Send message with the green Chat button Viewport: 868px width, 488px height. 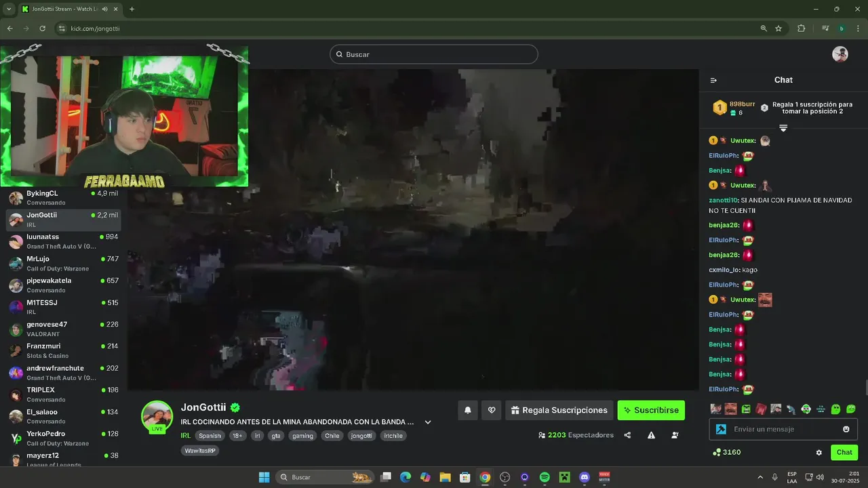(x=844, y=452)
